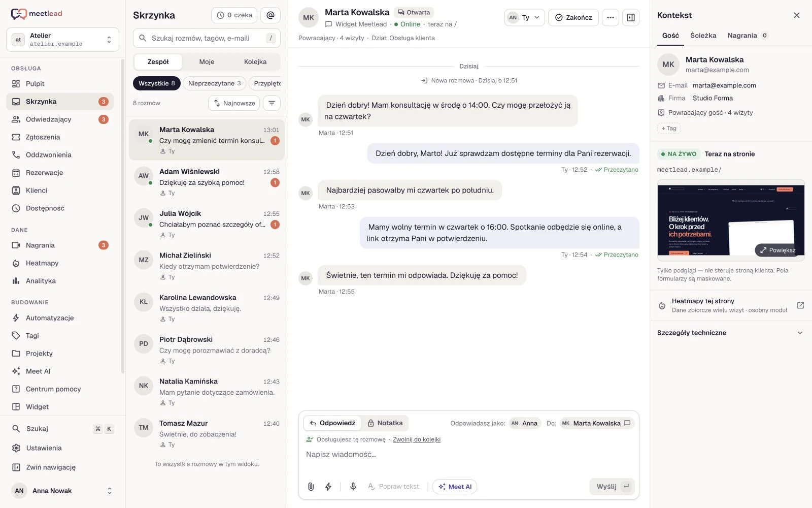Start voice recording with microphone icon
812x508 pixels.
pos(353,487)
